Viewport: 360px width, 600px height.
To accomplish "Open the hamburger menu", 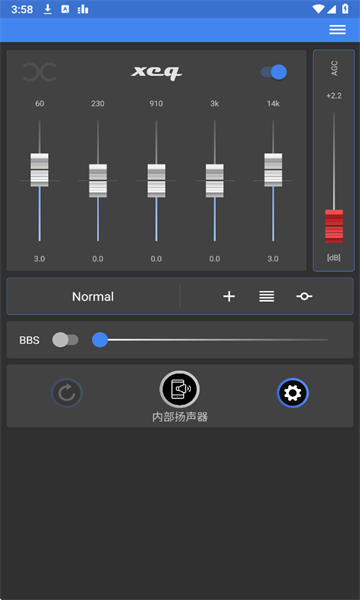I will pos(337,29).
